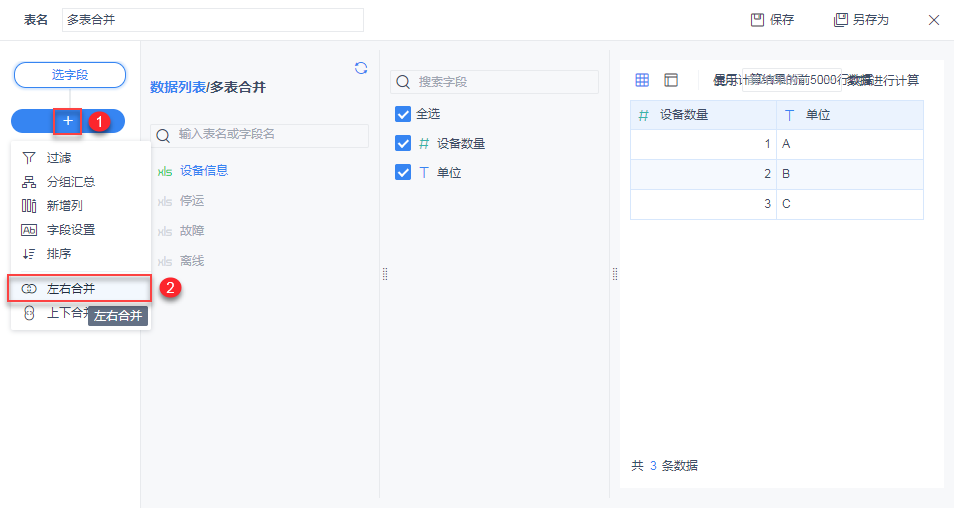The width and height of the screenshot is (954, 508).
Task: Uncheck the 单位 field checkbox
Action: pyautogui.click(x=404, y=172)
